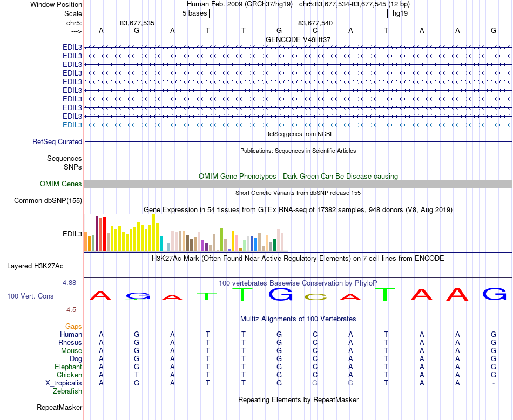Click the 83,677,540 ruler position marker
Screen dimensions: 513x420
pyautogui.click(x=315, y=23)
